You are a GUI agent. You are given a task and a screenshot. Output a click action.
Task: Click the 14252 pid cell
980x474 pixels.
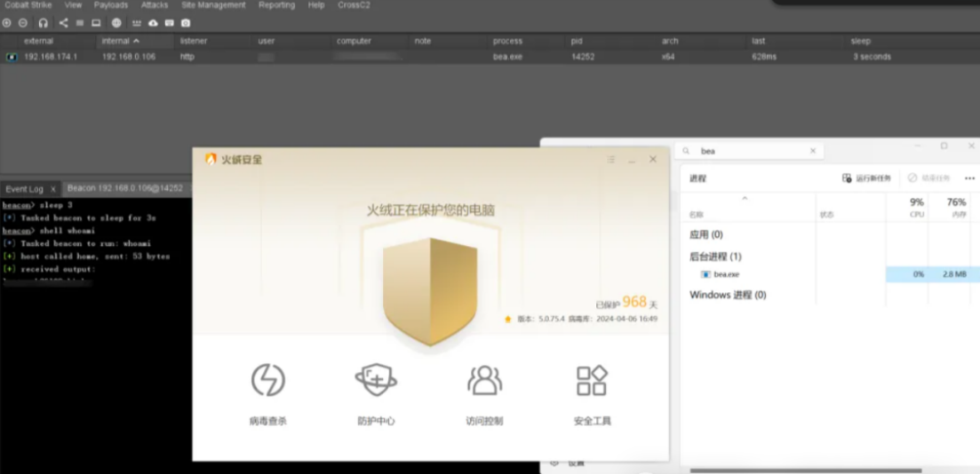coord(583,57)
